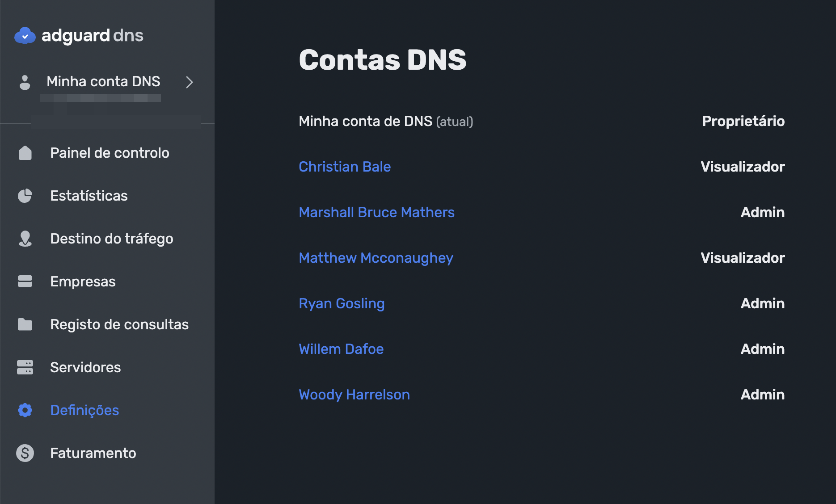Open Definições via gear icon
The height and width of the screenshot is (504, 836).
pyautogui.click(x=25, y=410)
